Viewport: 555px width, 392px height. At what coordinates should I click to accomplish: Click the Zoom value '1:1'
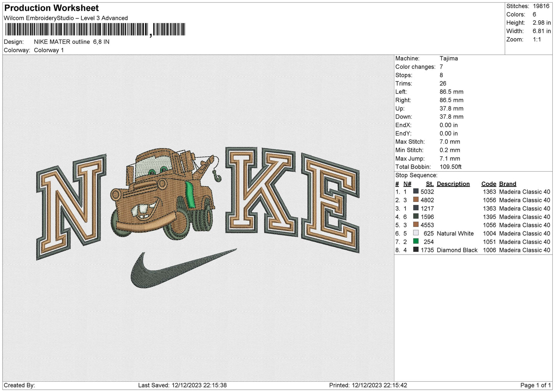coord(537,40)
